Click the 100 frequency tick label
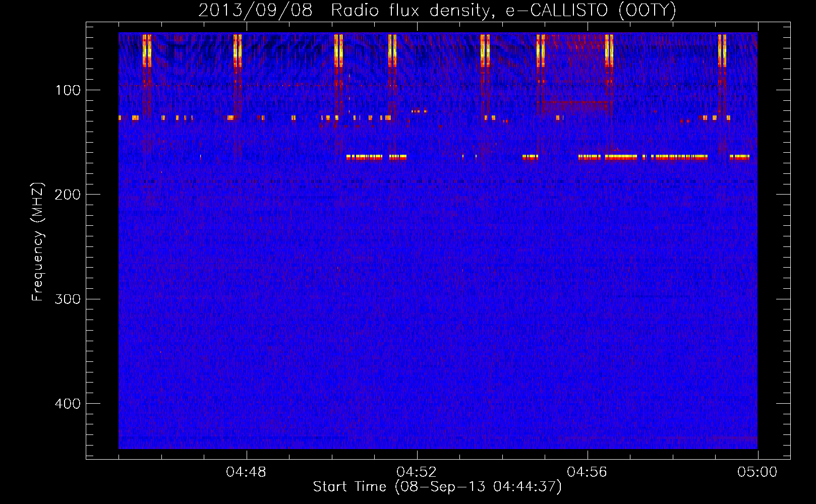The width and height of the screenshot is (816, 504). point(68,90)
